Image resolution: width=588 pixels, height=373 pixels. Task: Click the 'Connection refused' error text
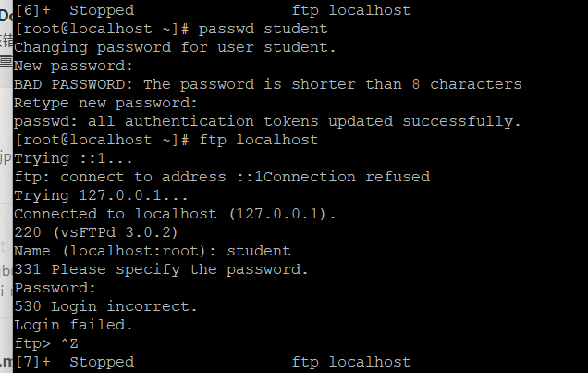(347, 177)
